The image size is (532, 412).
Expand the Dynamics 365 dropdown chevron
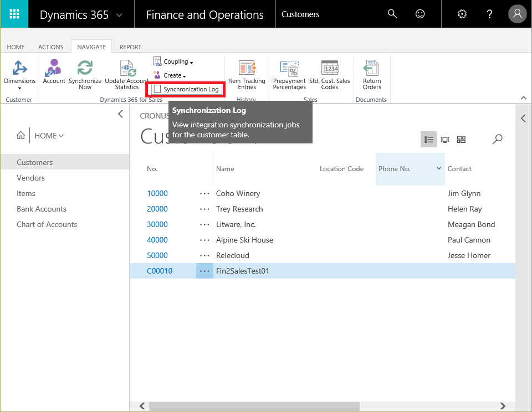tap(119, 15)
